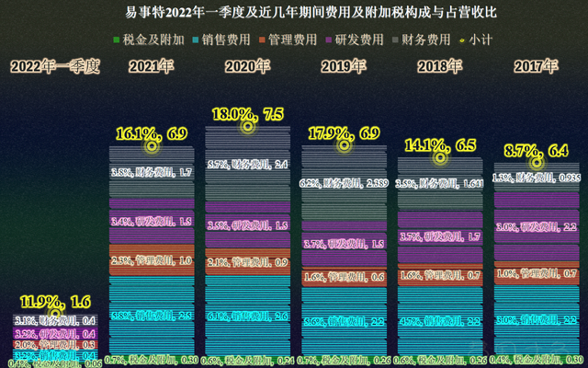Select the 2018年 column header
Image resolution: width=588 pixels, height=368 pixels.
[x=439, y=67]
